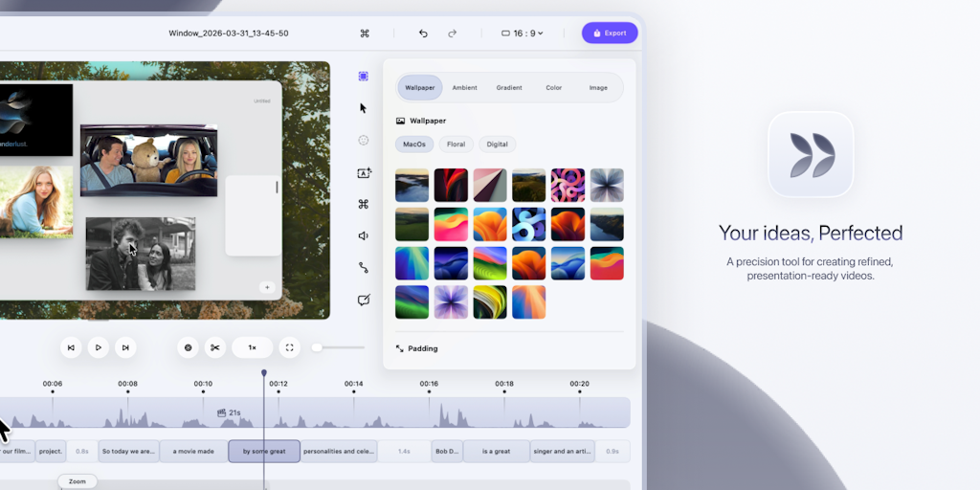Select the 1.4s gap segment
Screen dimensions: 980x490
point(404,452)
